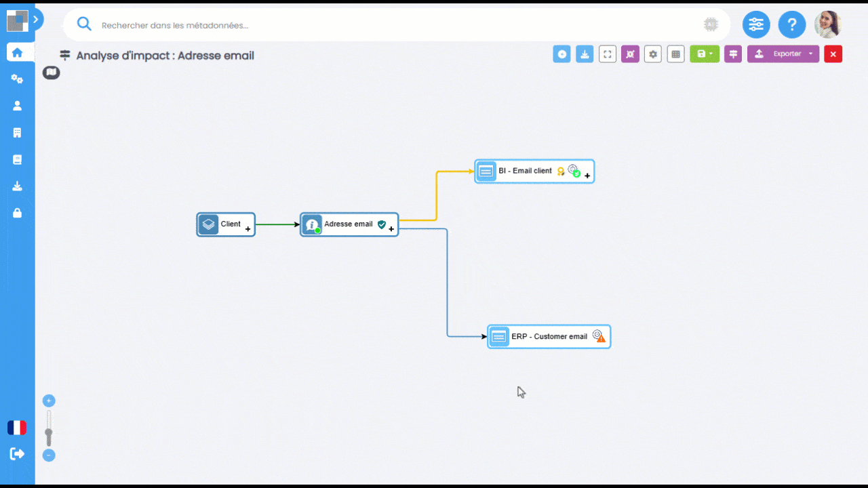Open the help question mark button
The width and height of the screenshot is (868, 488).
(791, 25)
